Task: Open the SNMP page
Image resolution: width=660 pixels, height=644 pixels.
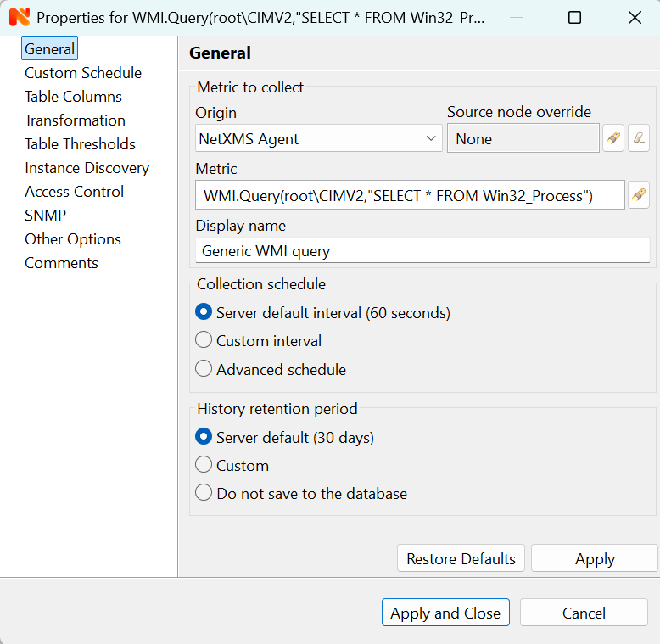Action: coord(46,215)
